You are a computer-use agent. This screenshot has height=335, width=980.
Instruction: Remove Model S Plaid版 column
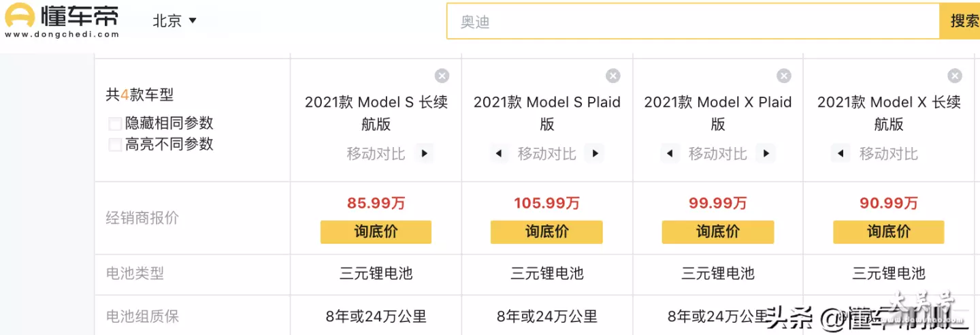click(x=613, y=76)
